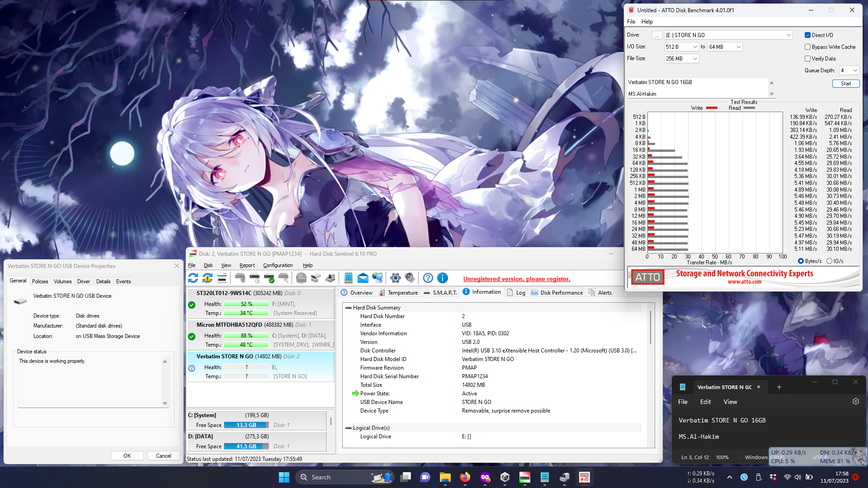Click the disk with magnifier surface test icon

[x=283, y=278]
